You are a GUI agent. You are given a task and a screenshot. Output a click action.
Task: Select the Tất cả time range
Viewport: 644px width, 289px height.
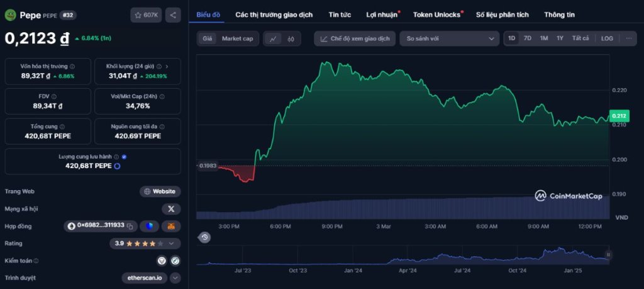pyautogui.click(x=580, y=38)
